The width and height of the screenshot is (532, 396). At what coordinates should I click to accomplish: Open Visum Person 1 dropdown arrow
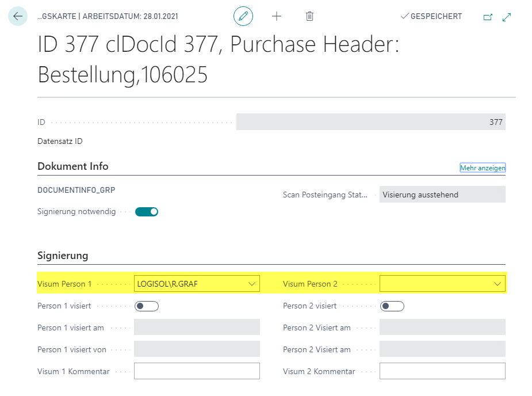pos(252,284)
